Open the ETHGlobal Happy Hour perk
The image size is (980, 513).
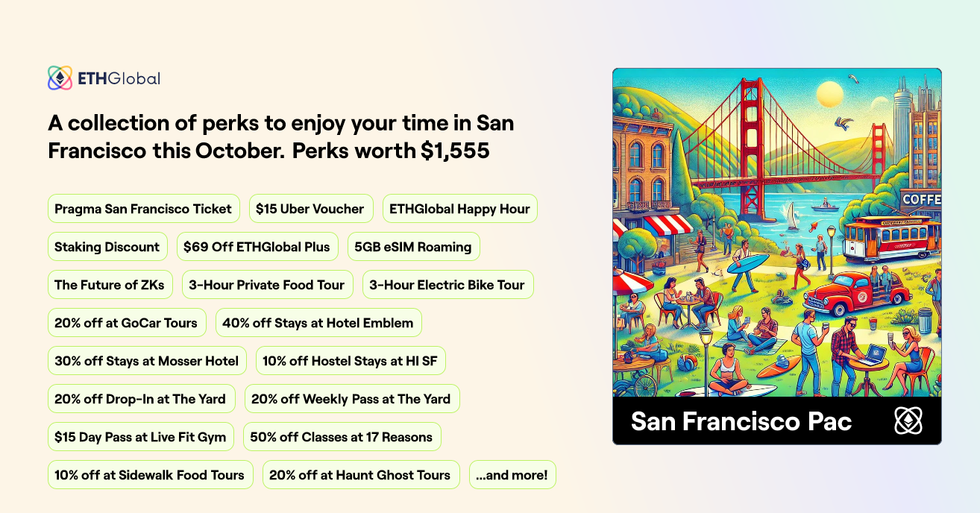tap(459, 209)
